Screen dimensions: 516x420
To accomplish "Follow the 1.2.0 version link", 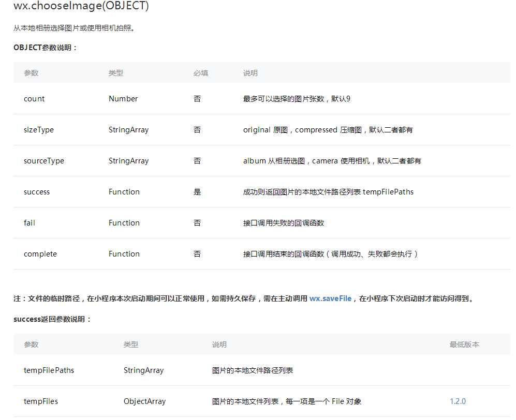I will (457, 401).
